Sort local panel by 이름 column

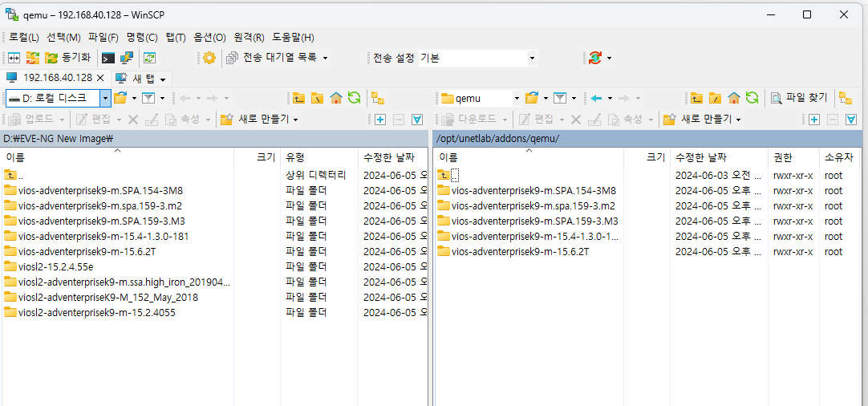(x=117, y=157)
